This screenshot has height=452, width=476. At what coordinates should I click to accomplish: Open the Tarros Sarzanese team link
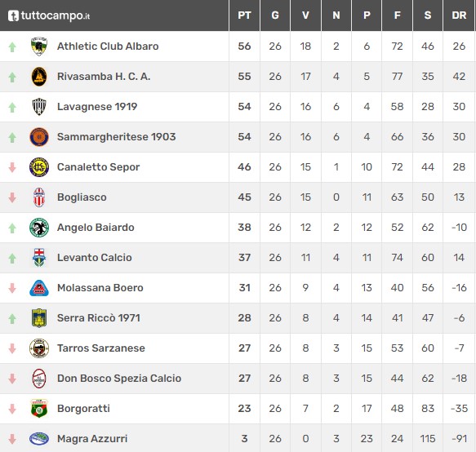click(101, 348)
